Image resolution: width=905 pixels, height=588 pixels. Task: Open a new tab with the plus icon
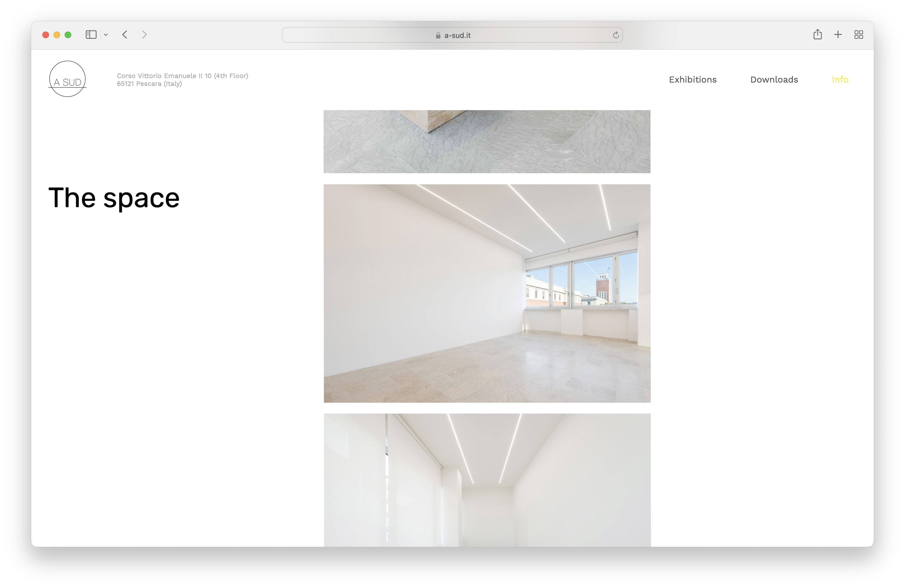click(x=838, y=35)
